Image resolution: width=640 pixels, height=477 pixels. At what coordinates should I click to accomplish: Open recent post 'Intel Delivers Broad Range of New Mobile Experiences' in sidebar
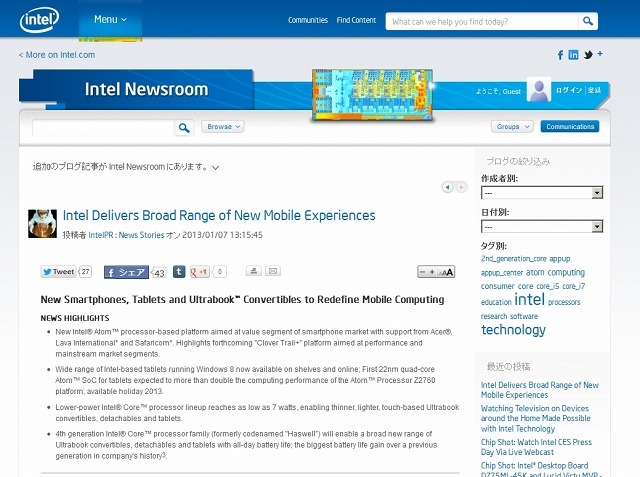540,390
